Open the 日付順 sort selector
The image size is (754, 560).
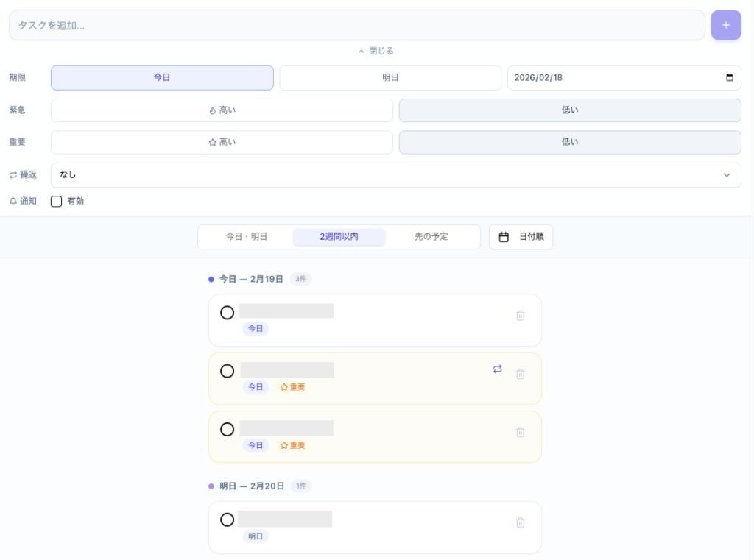[521, 237]
